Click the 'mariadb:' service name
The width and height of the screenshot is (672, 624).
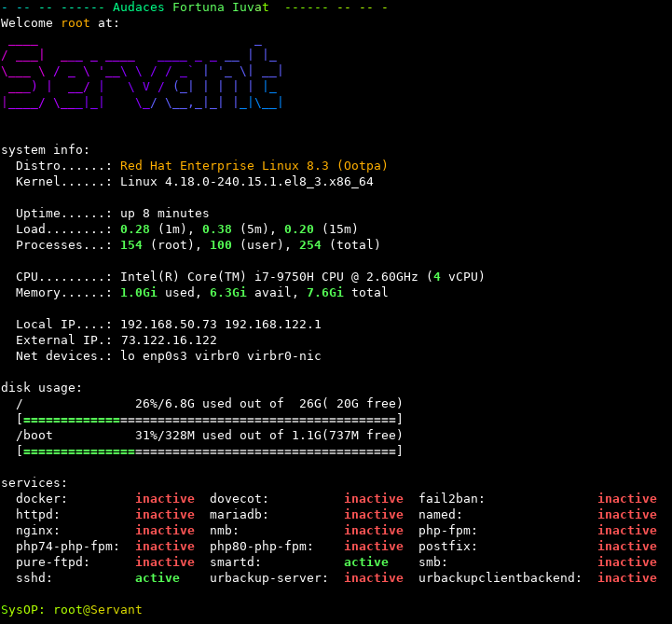[240, 515]
